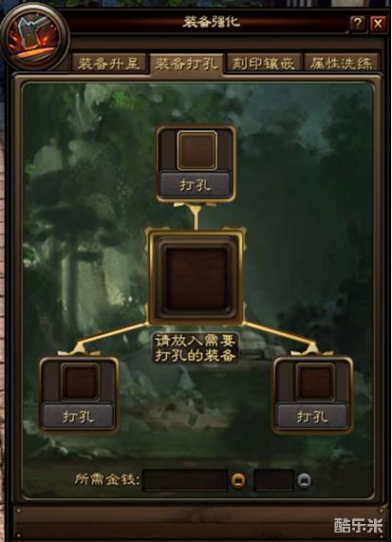
Task: Click the bottom-left socket slot
Action: point(80,382)
